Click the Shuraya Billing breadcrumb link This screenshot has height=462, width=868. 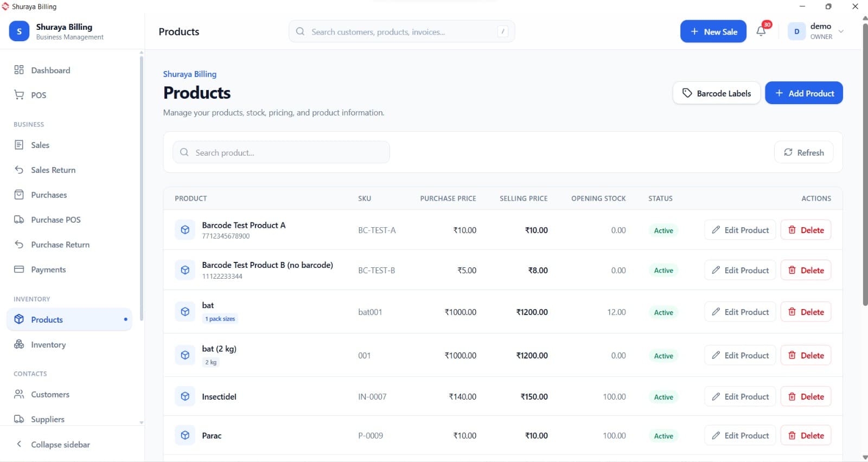pyautogui.click(x=190, y=74)
